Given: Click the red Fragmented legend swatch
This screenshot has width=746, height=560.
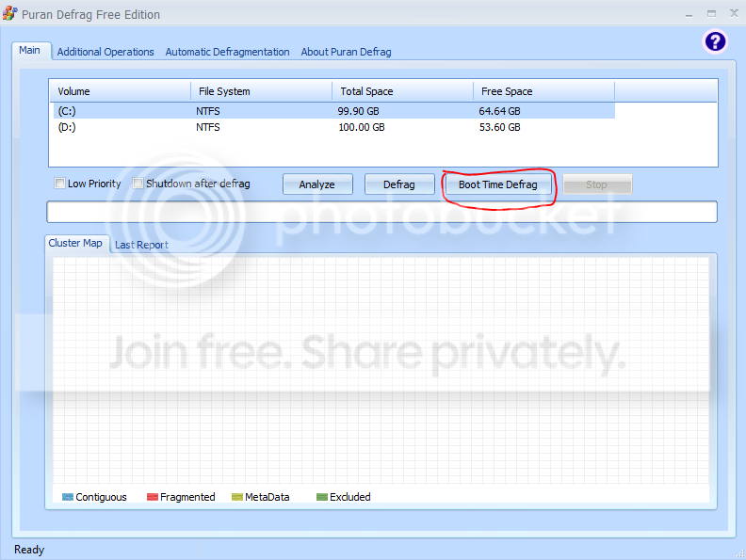Looking at the screenshot, I should (x=153, y=497).
